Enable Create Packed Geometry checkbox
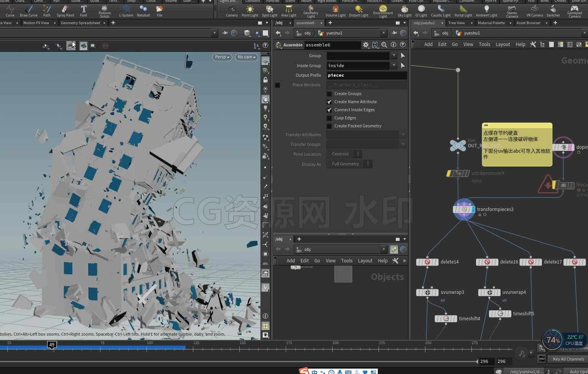 [329, 126]
